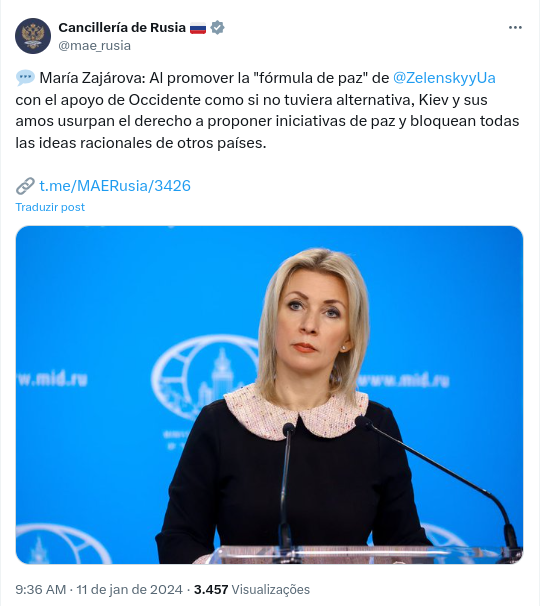Click the post text paragraph
This screenshot has width=541, height=606.
(267, 110)
